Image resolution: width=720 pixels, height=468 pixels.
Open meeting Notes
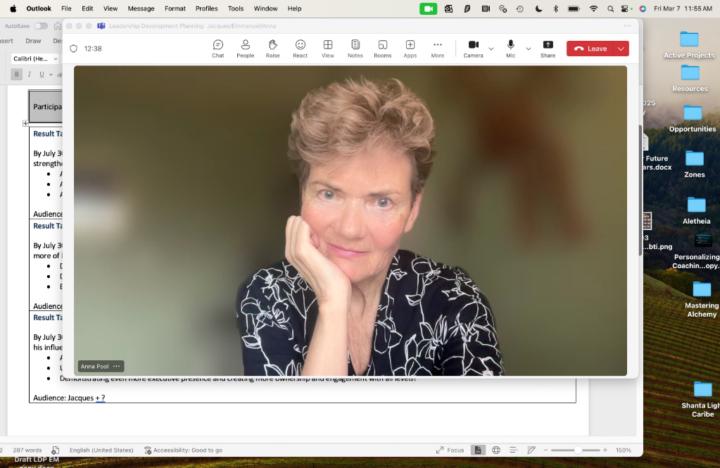tap(355, 48)
